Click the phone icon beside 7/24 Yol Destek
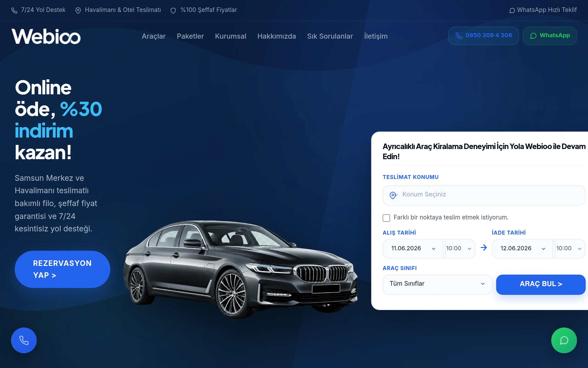Viewport: 588px width, 368px height. click(x=14, y=11)
